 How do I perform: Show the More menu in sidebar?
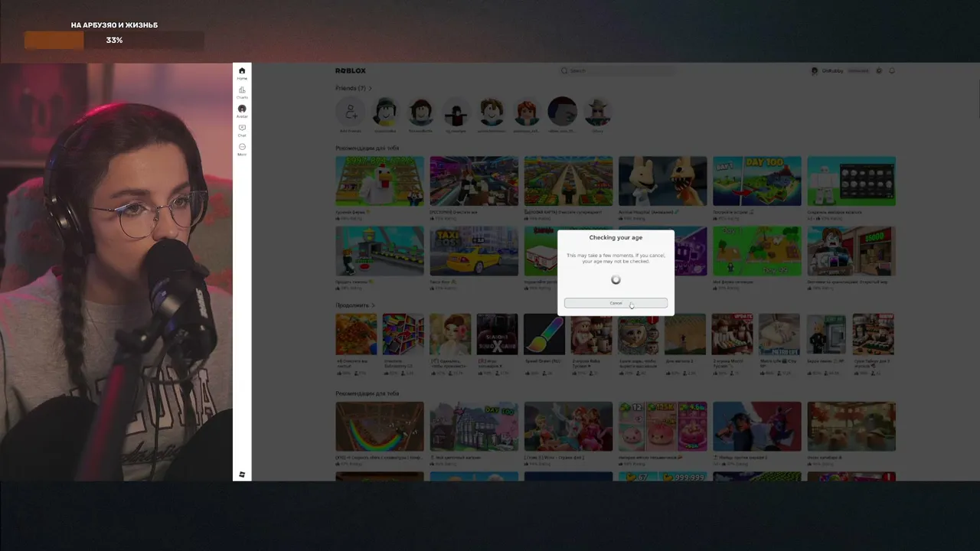pyautogui.click(x=242, y=148)
